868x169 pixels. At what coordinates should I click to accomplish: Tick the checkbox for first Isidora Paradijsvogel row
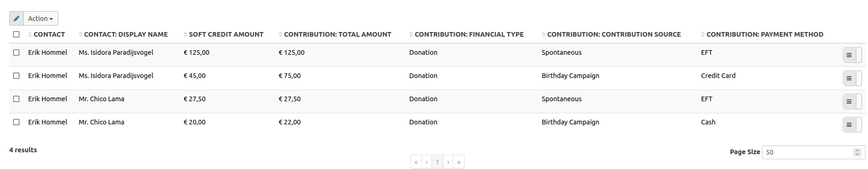click(16, 52)
